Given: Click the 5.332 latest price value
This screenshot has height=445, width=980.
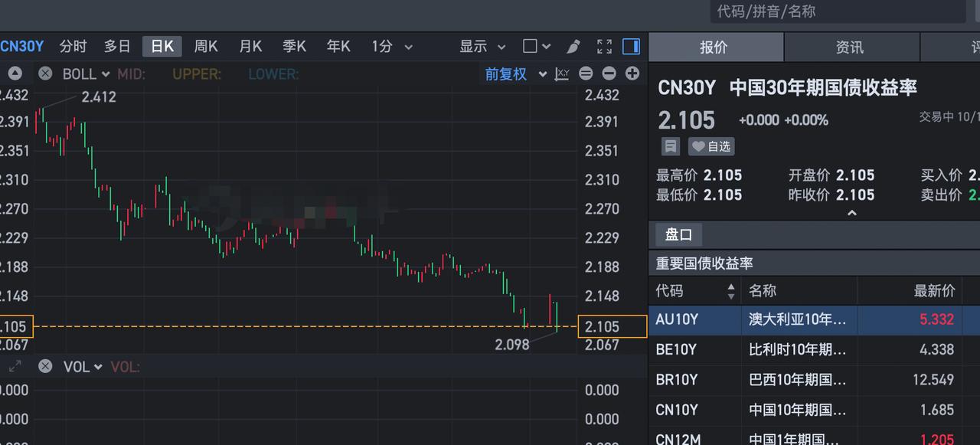Looking at the screenshot, I should pos(936,319).
